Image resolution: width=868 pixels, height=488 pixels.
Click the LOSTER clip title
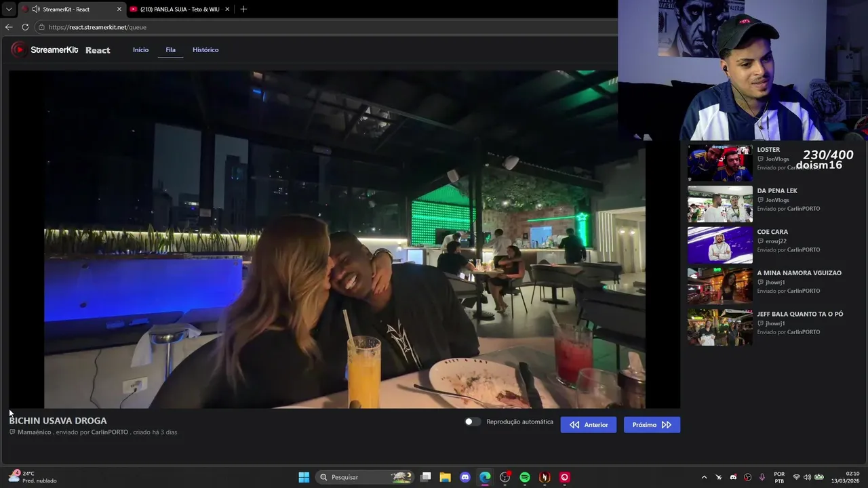coord(768,150)
